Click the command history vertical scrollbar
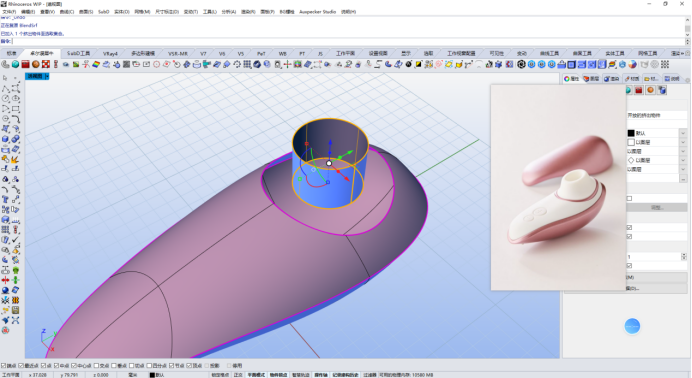 [687, 26]
